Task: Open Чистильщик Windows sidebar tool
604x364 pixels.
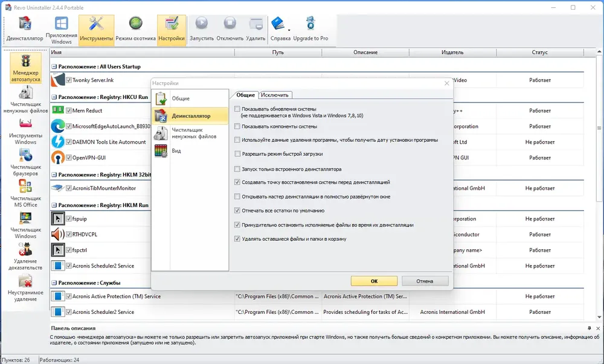Action: [x=25, y=226]
